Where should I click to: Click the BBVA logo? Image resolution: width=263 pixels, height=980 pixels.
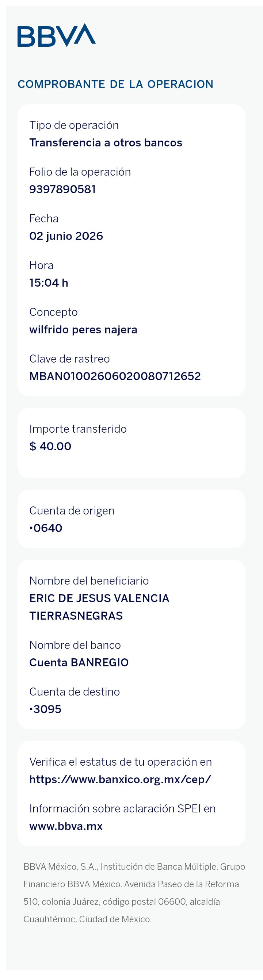pos(56,35)
